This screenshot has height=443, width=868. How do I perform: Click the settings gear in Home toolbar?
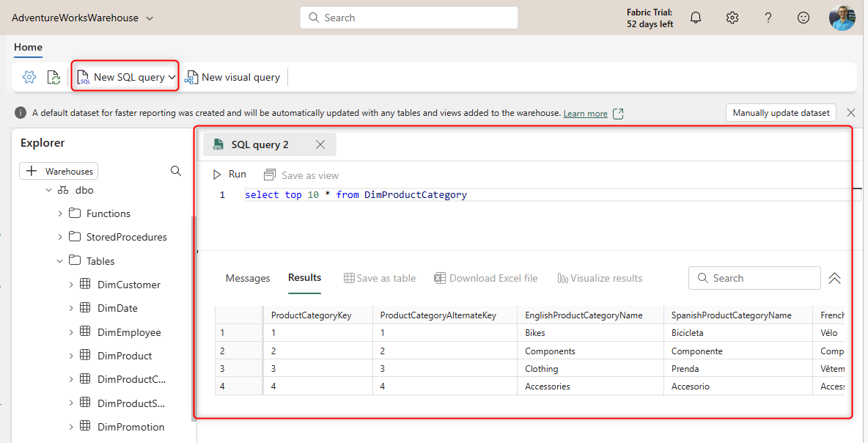coord(29,77)
